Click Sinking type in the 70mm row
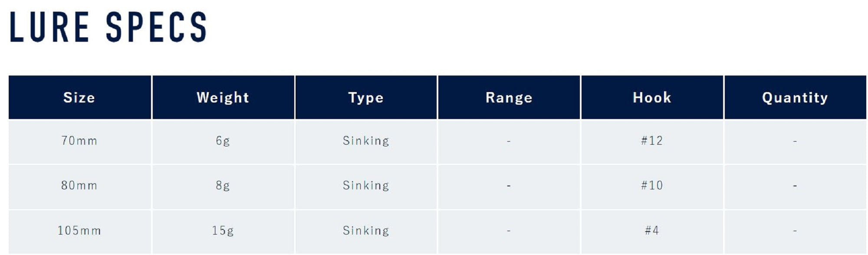The height and width of the screenshot is (255, 868). (366, 141)
